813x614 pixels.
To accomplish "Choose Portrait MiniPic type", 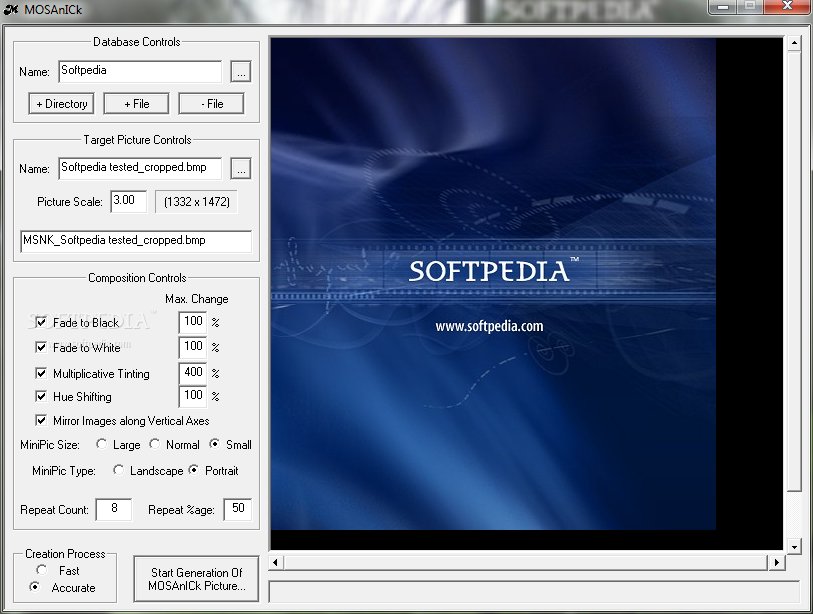I will pos(193,470).
